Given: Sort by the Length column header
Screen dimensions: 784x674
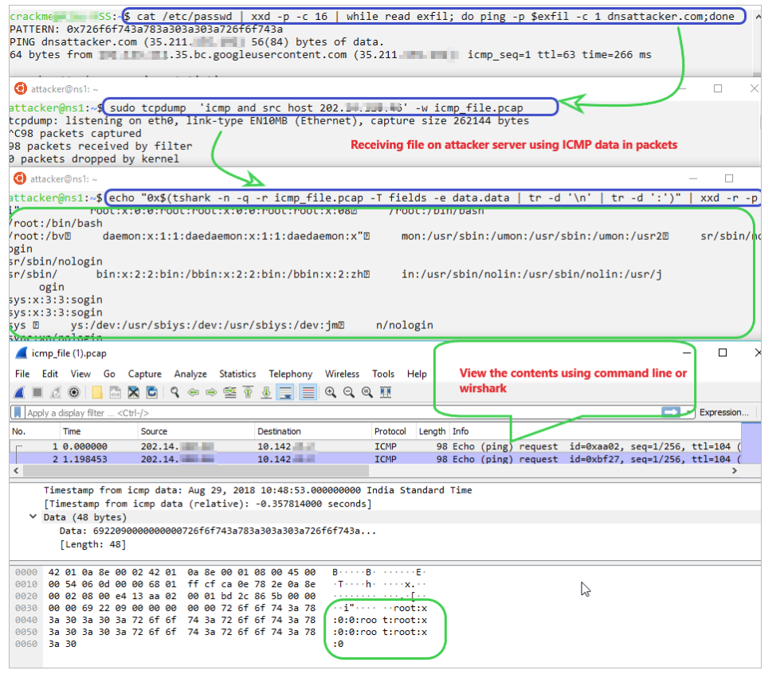Looking at the screenshot, I should pyautogui.click(x=432, y=431).
